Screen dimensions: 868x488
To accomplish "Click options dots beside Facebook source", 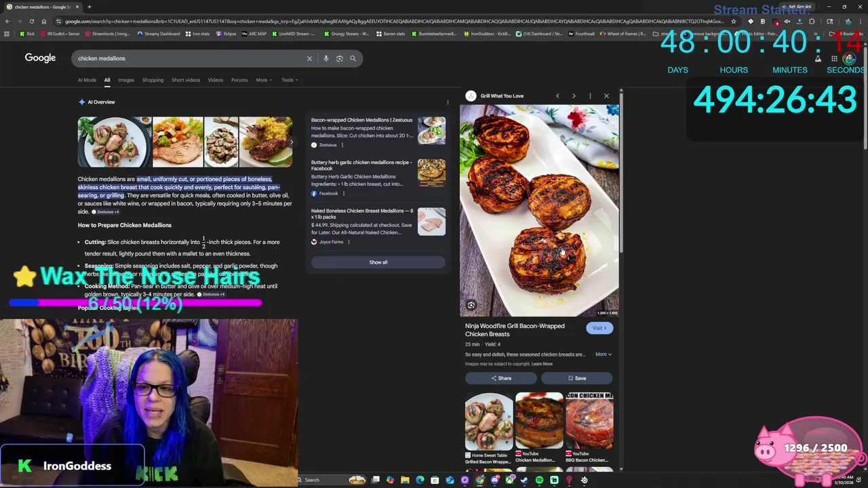I will tap(343, 194).
